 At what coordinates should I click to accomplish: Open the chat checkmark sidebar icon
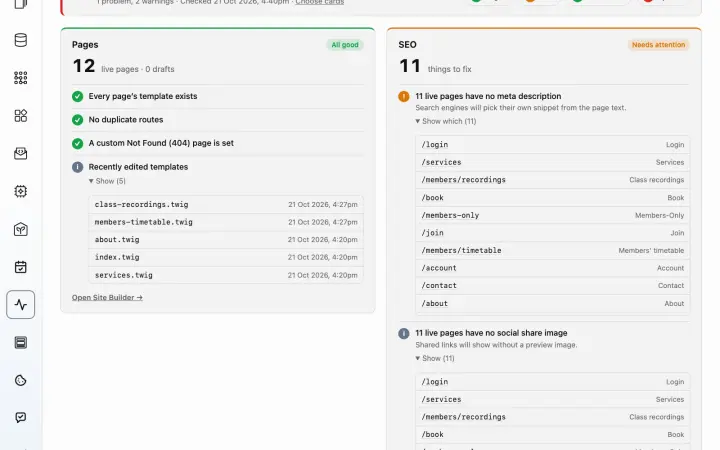(21, 417)
